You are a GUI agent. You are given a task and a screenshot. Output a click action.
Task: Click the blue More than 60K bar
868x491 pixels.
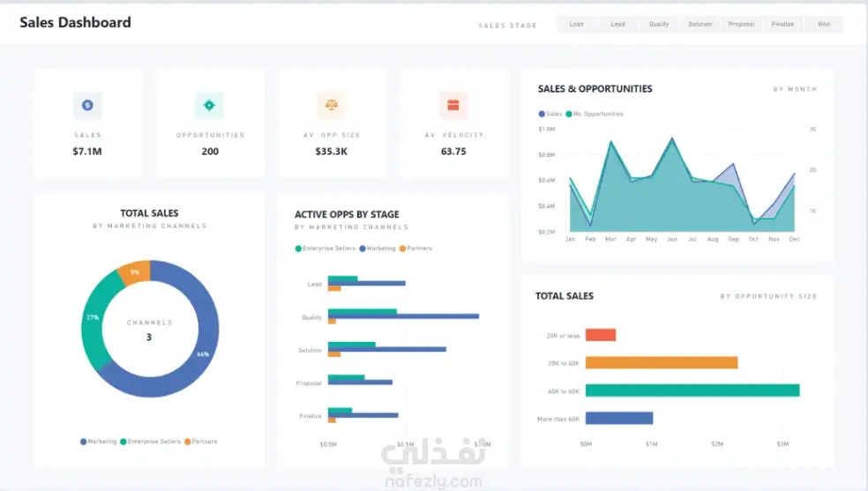pyautogui.click(x=619, y=418)
